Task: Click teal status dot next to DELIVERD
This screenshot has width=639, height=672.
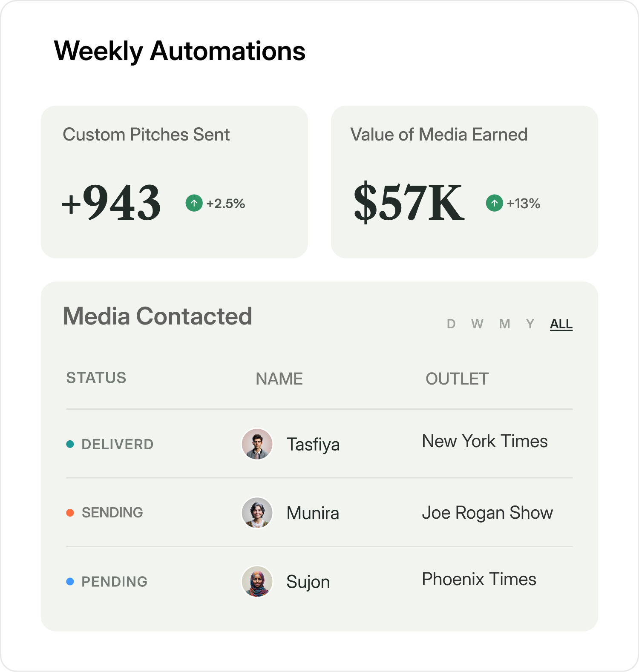Action: click(70, 444)
